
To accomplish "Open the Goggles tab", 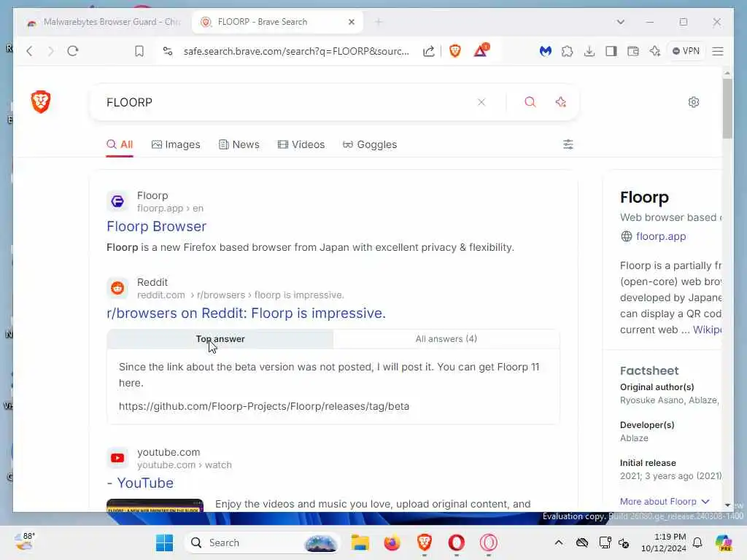I will coord(370,144).
